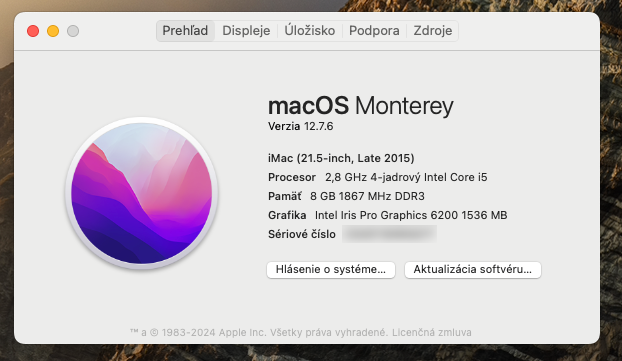
Task: Open Hlásenie o systéme report
Action: [331, 270]
